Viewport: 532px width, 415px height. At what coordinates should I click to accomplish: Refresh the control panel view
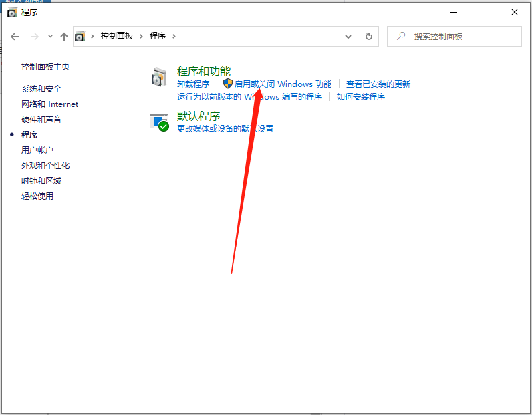pos(368,36)
